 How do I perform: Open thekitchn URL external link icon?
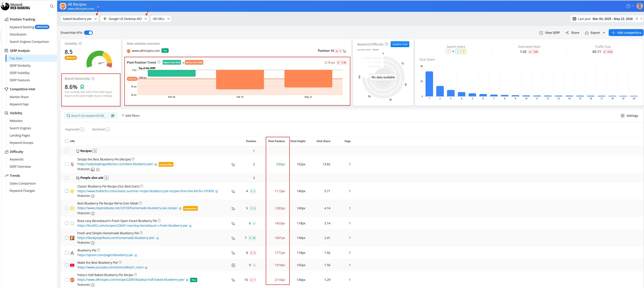(x=217, y=191)
